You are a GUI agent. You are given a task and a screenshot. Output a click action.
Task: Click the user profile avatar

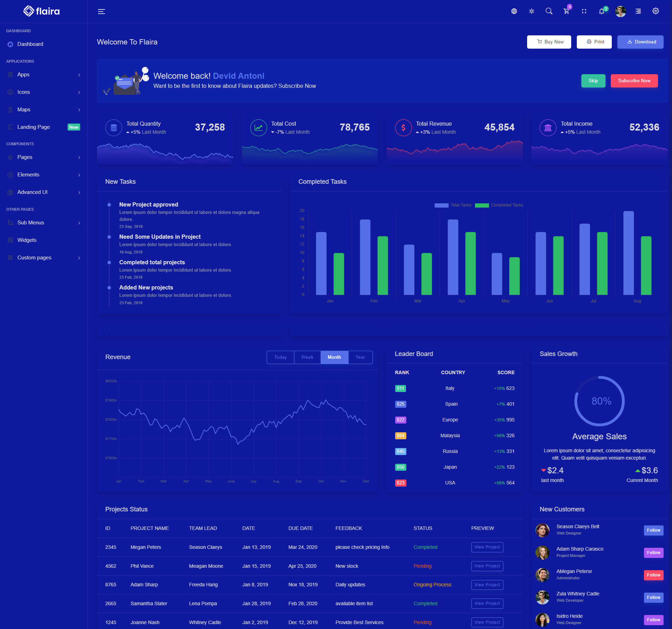620,11
